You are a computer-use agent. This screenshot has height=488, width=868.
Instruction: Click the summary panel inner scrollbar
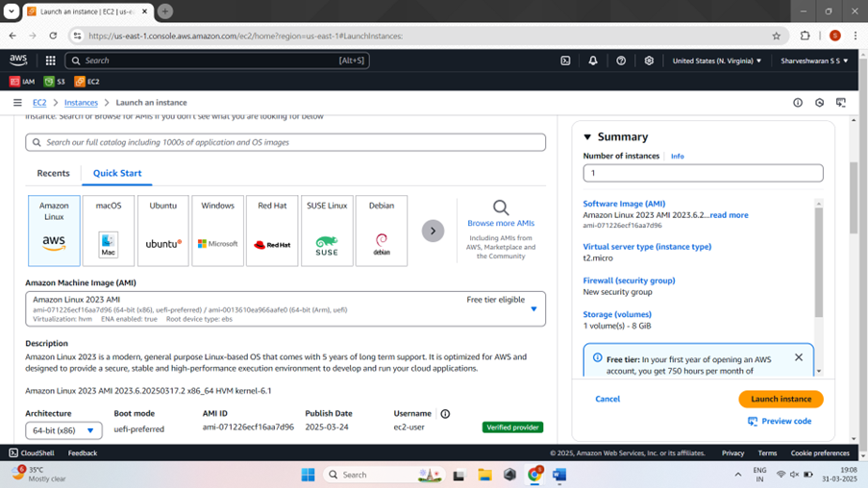point(819,263)
